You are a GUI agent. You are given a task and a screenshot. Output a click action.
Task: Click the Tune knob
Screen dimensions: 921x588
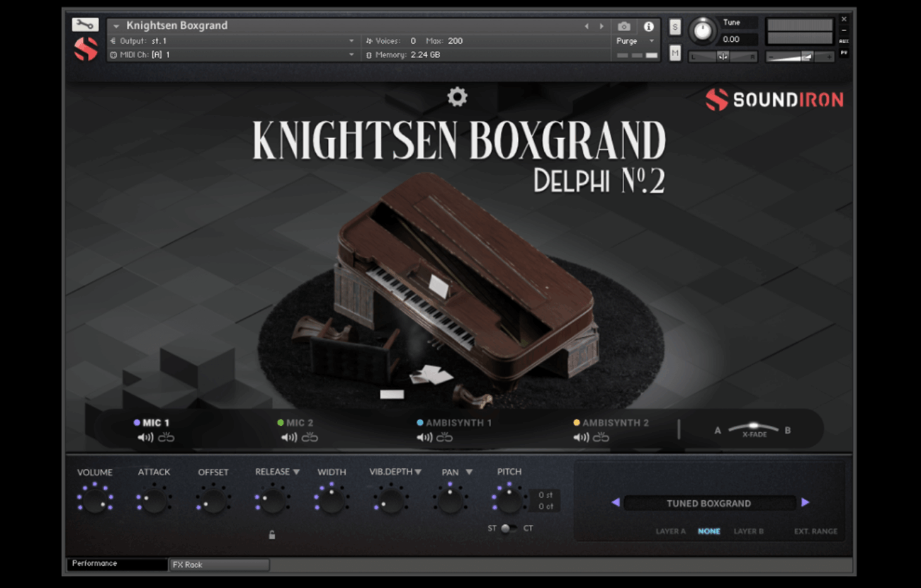(702, 30)
